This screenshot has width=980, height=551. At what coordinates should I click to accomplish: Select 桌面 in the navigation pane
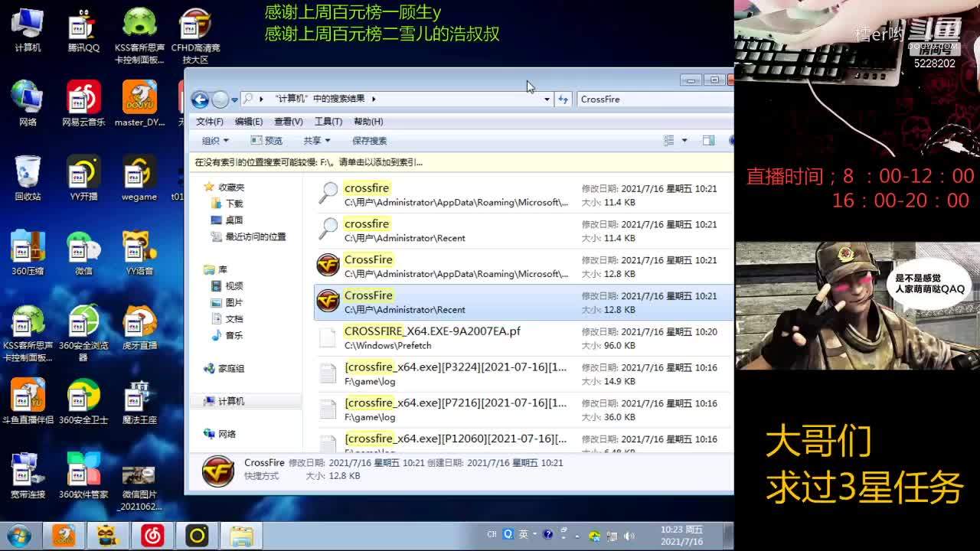(x=227, y=220)
